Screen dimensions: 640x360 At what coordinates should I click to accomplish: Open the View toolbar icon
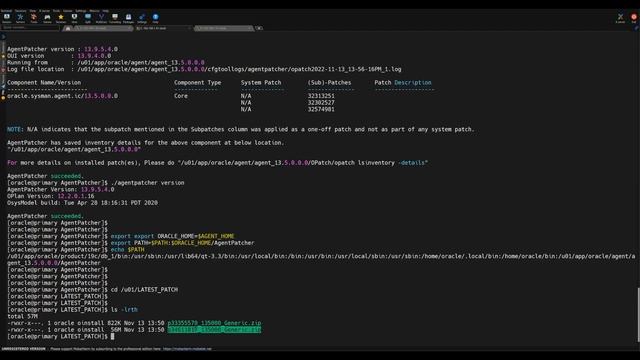pos(74,18)
